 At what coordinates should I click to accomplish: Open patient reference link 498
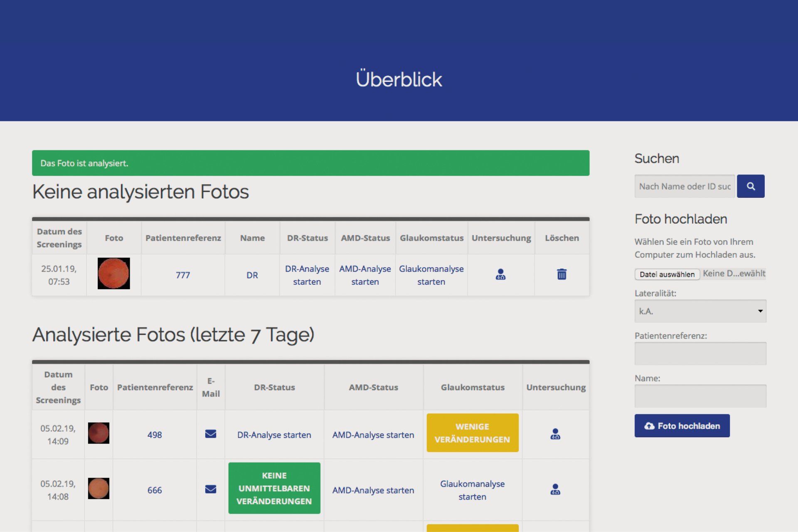(155, 435)
